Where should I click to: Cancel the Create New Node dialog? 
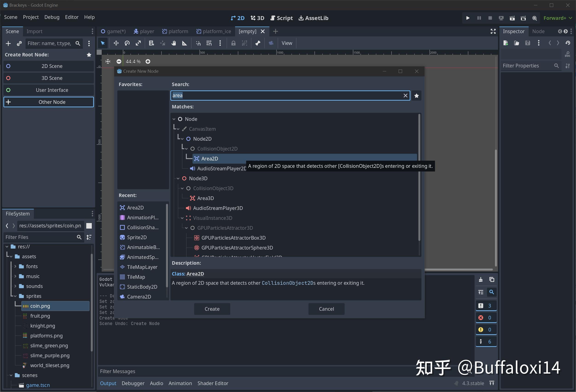tap(326, 309)
